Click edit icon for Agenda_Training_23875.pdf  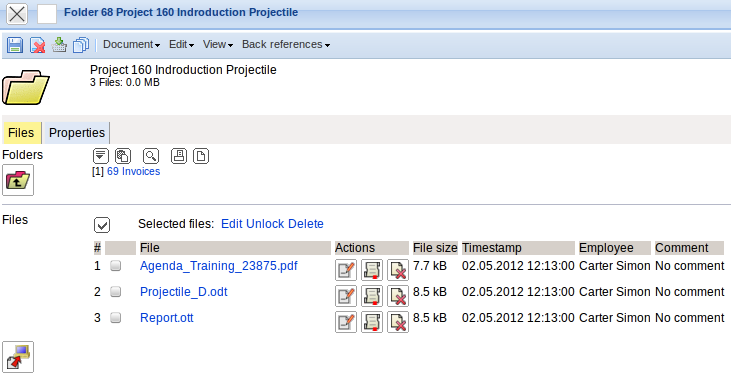tap(346, 270)
